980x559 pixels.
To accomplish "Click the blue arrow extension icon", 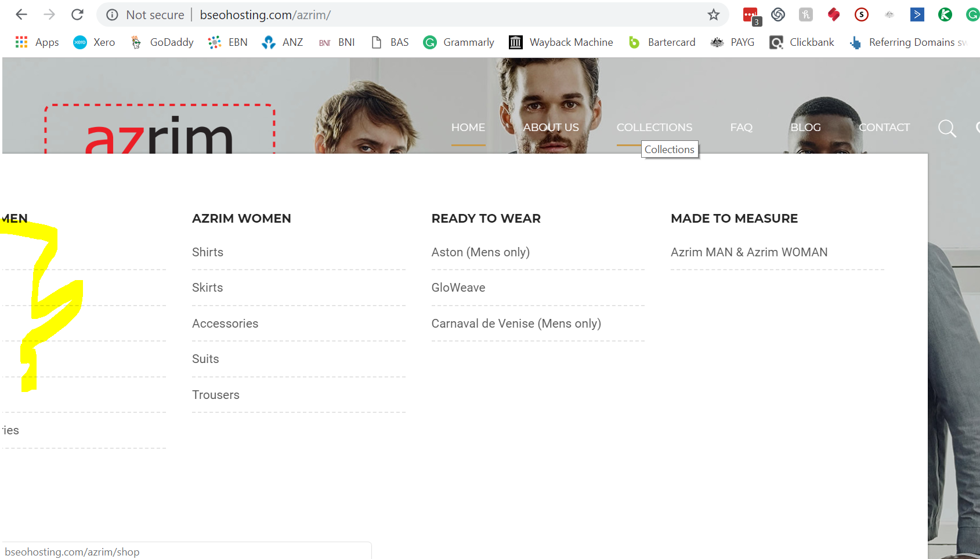I will (917, 14).
